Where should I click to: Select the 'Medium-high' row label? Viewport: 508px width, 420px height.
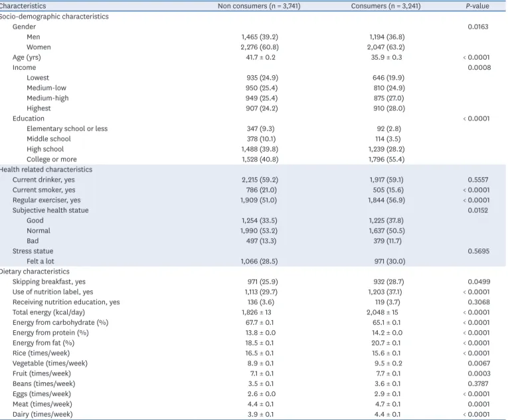48,98
